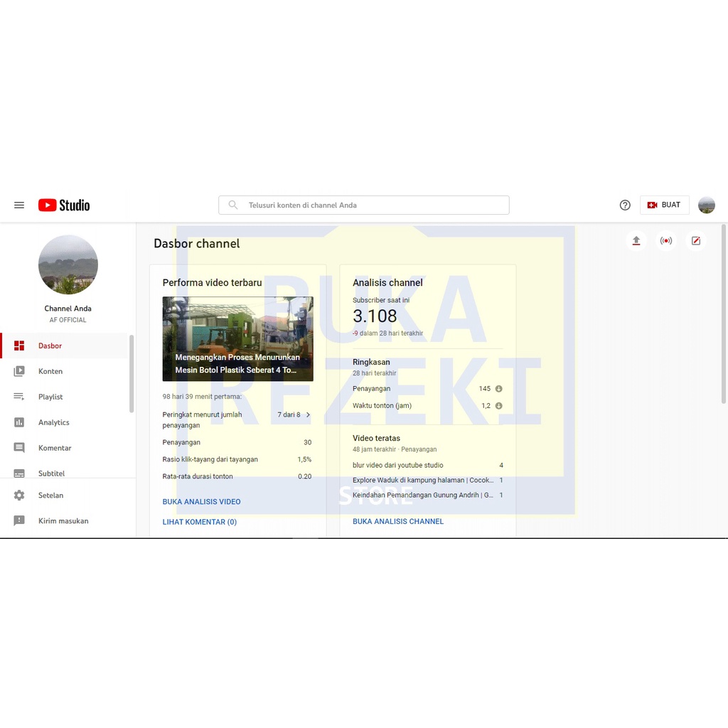Open BUKA ANALISIS VIDEO
Image resolution: width=728 pixels, height=728 pixels.
201,501
